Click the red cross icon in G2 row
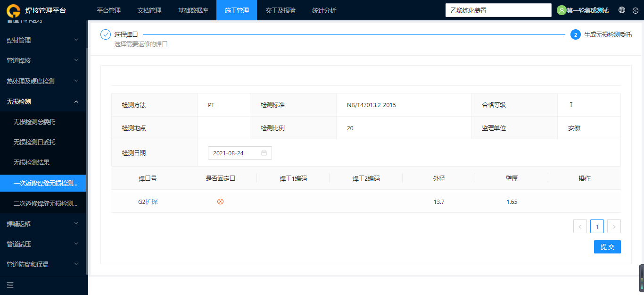Viewport: 644px width, 295px height. 220,202
